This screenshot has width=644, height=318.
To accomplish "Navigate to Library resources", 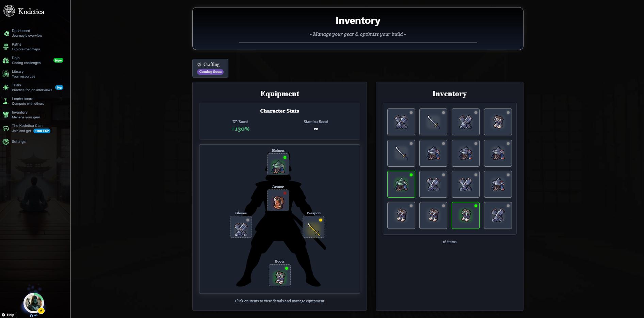I will [x=23, y=74].
